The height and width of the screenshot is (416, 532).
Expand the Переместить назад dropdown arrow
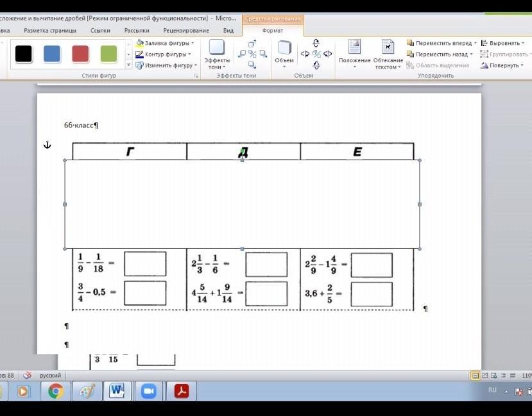(471, 54)
